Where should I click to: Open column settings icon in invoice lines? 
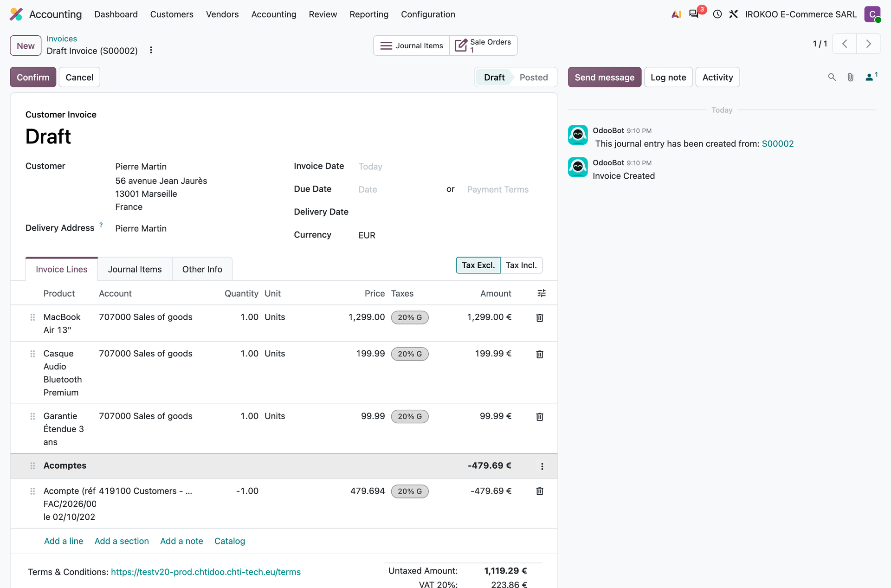[542, 293]
